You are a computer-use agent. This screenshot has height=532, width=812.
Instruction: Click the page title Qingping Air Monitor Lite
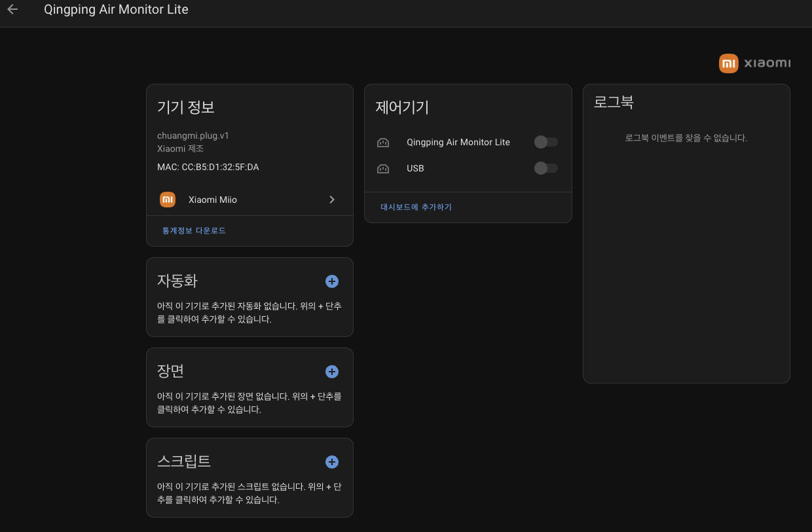(116, 10)
